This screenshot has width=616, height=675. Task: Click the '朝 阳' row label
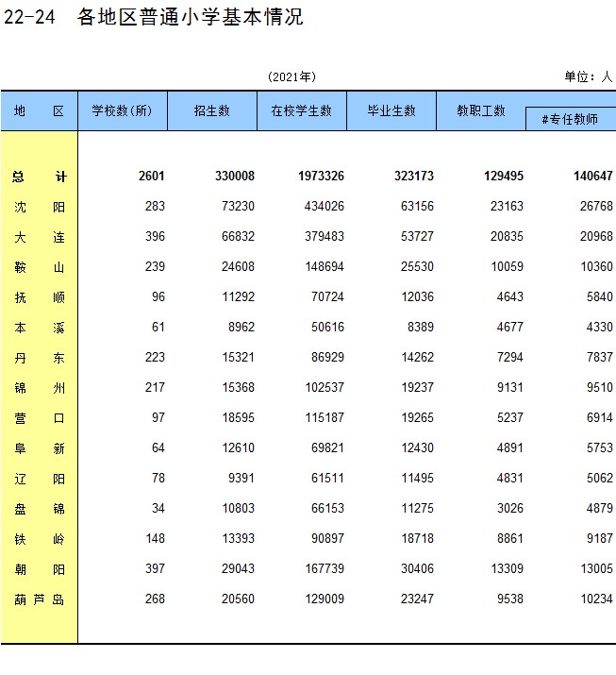tap(39, 569)
